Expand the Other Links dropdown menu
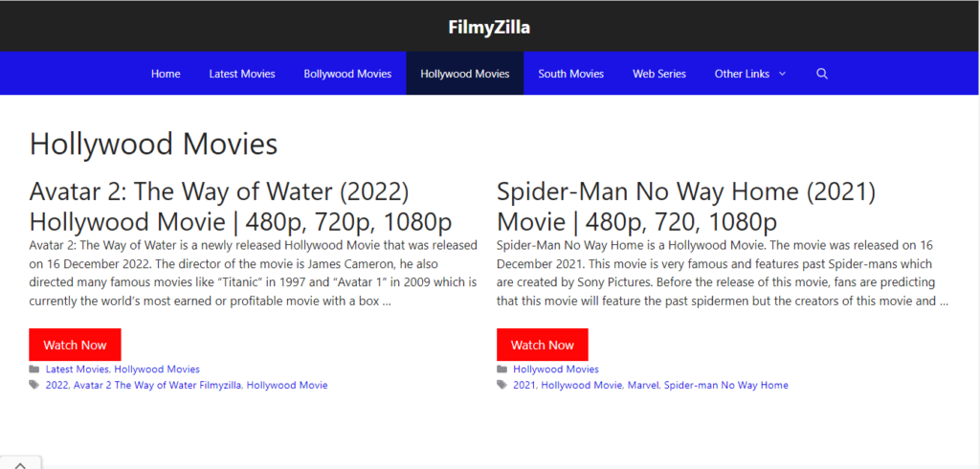 tap(749, 74)
